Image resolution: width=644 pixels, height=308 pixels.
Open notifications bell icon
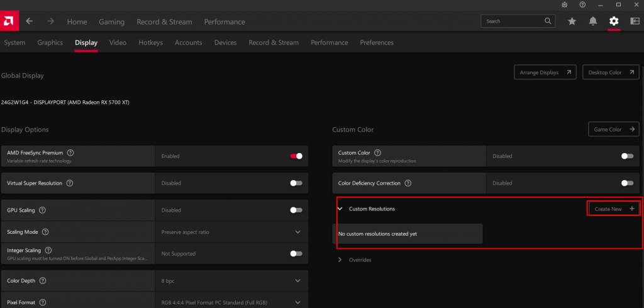coord(592,21)
